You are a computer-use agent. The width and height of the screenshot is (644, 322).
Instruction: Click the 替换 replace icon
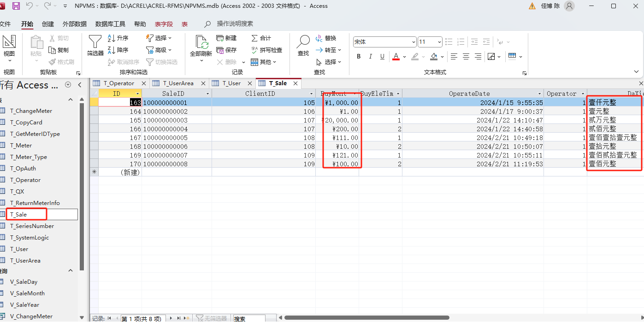(325, 38)
